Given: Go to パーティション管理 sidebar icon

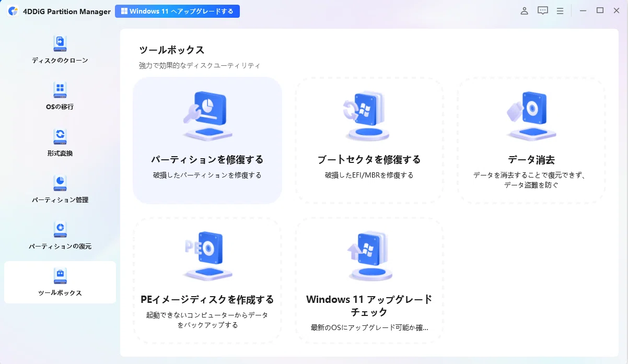Looking at the screenshot, I should [60, 183].
